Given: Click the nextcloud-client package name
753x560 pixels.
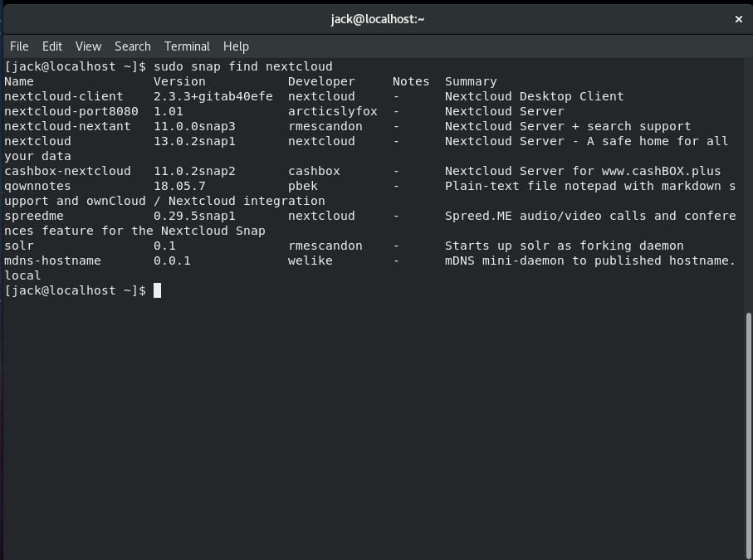Looking at the screenshot, I should (x=64, y=96).
